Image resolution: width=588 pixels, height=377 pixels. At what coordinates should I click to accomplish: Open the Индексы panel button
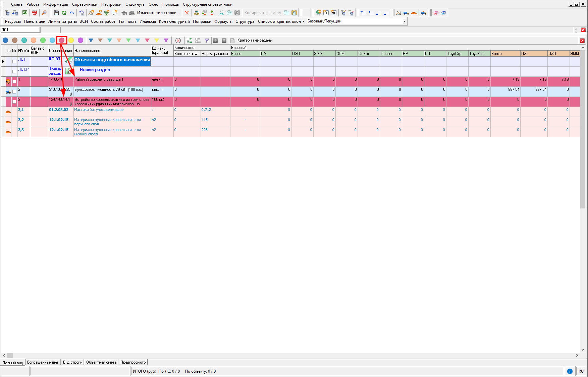(148, 21)
